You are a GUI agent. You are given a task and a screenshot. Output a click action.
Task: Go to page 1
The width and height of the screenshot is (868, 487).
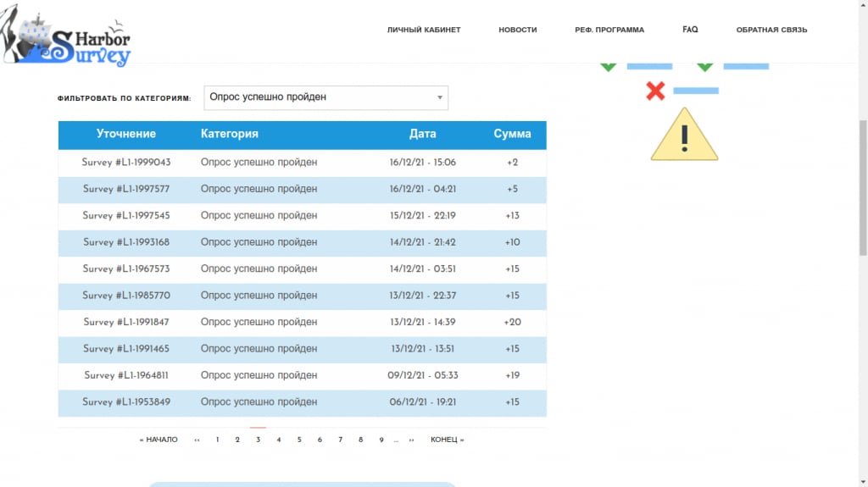pos(217,440)
